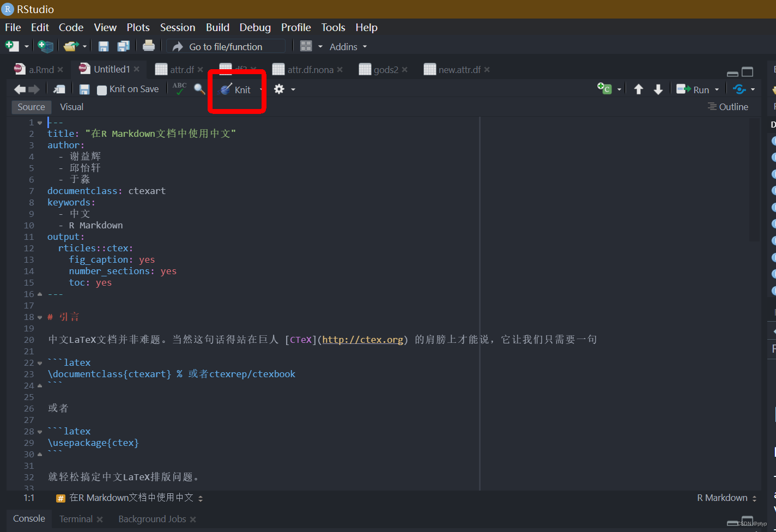Close the attr.df.nona tab
The image size is (776, 532).
(x=340, y=70)
